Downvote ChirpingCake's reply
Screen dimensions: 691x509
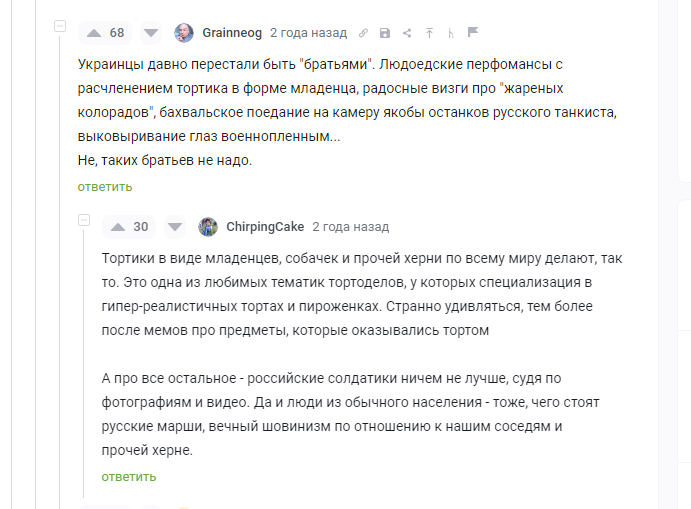pyautogui.click(x=175, y=226)
